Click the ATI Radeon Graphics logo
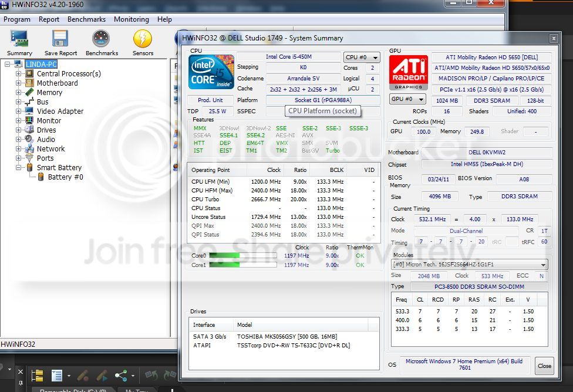Screen dimensions: 573x392 click(x=408, y=72)
